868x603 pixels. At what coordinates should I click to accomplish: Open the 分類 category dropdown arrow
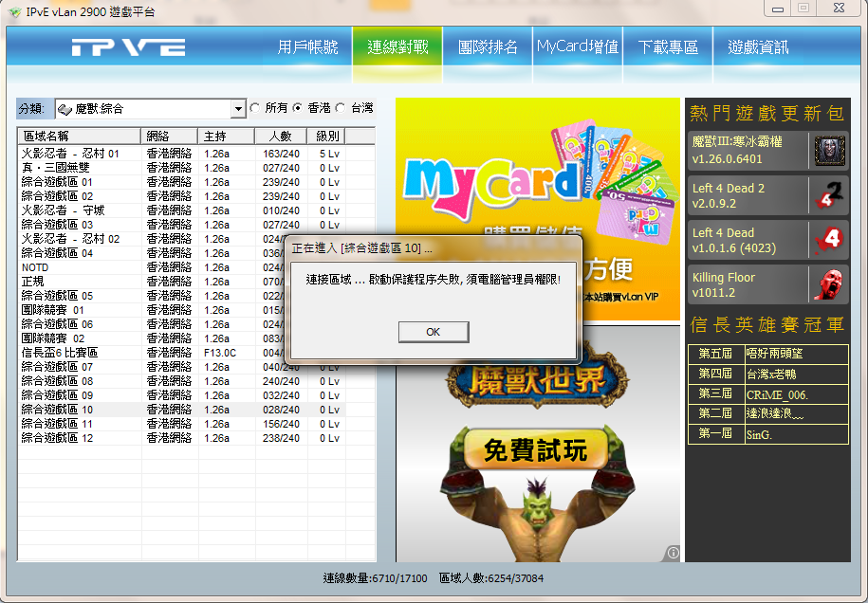coord(237,109)
